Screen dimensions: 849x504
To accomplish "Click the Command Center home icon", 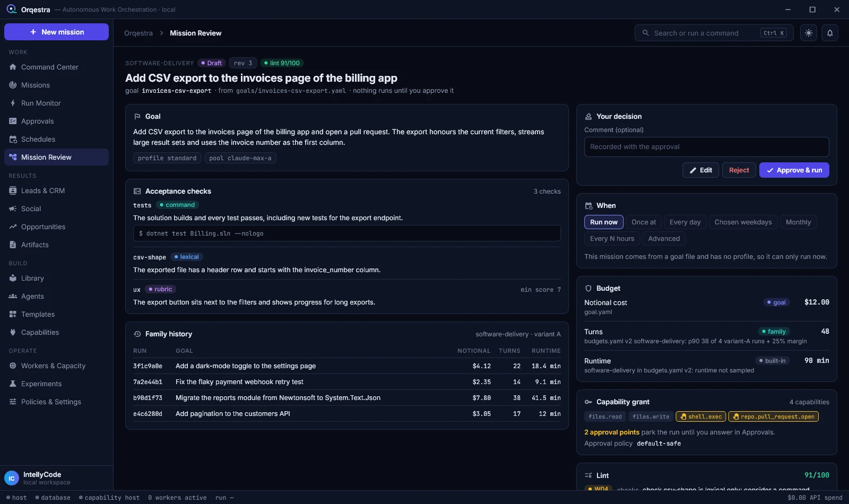I will (x=13, y=67).
